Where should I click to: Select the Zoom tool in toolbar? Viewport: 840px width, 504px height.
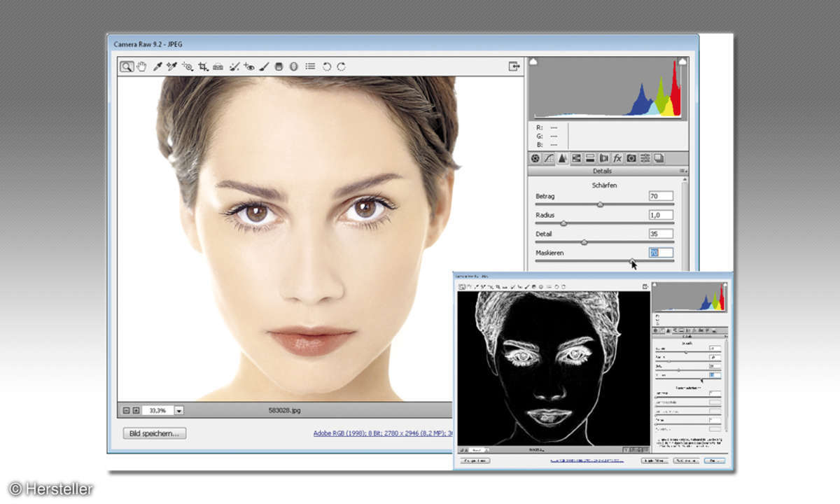point(126,66)
